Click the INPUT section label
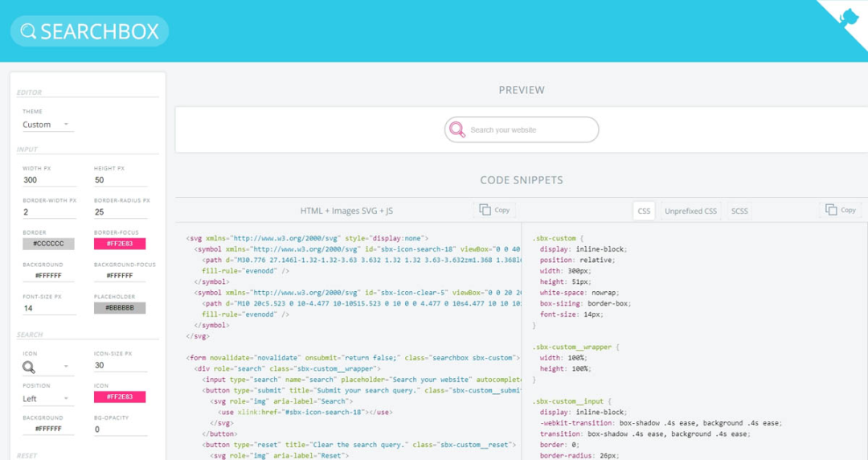Viewport: 868px width, 460px height. 27,150
